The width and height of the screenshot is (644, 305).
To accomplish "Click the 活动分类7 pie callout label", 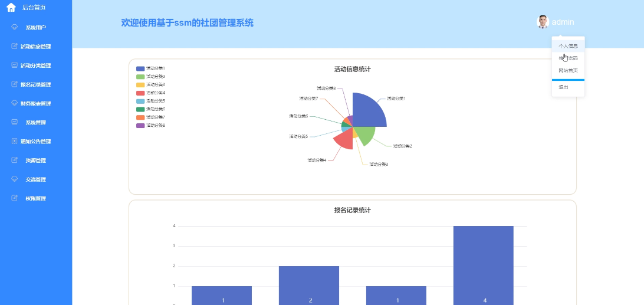I will pyautogui.click(x=309, y=99).
